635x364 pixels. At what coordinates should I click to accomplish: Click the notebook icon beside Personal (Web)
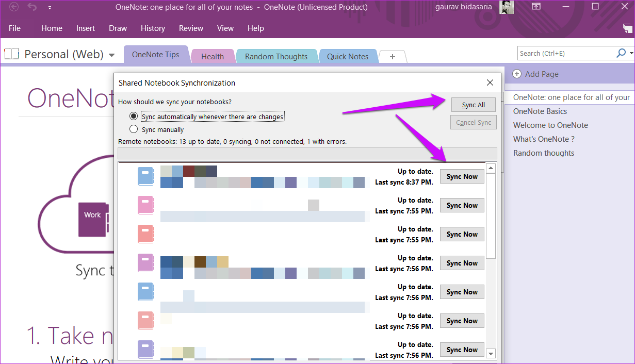11,54
